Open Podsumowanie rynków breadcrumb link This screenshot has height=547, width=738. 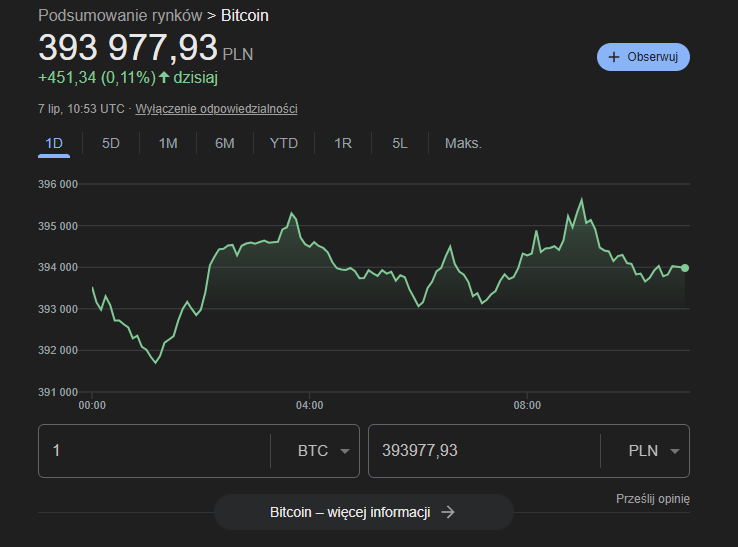pyautogui.click(x=120, y=16)
